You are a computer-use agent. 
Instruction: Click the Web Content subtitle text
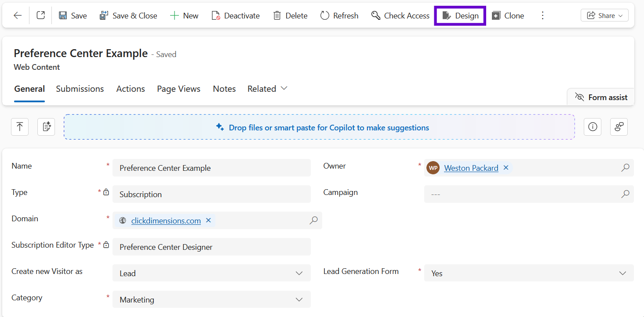pyautogui.click(x=37, y=67)
